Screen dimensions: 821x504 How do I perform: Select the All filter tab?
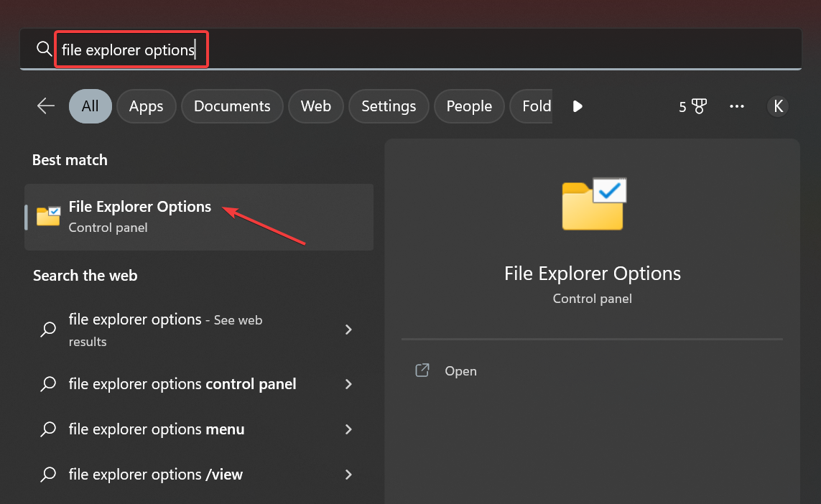(90, 106)
